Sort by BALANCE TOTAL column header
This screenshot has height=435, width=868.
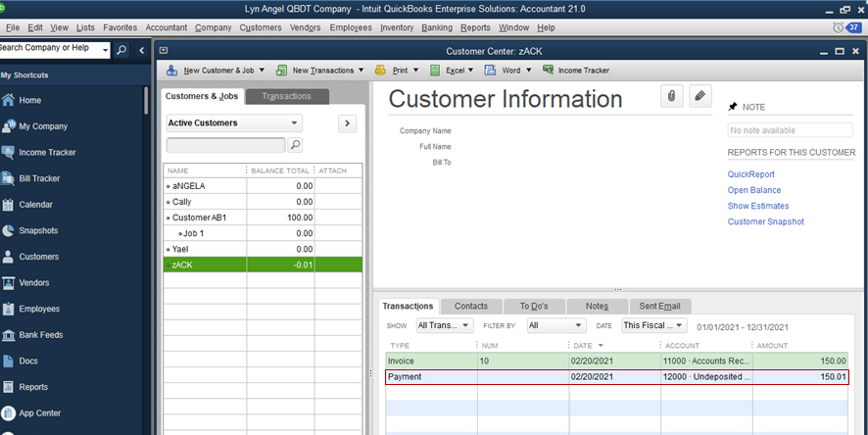pos(280,170)
